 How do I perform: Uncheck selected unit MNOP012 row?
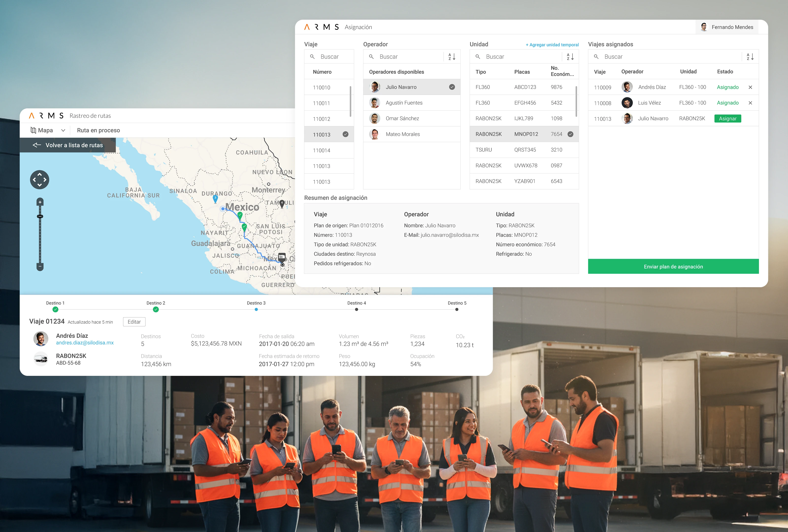pos(571,134)
